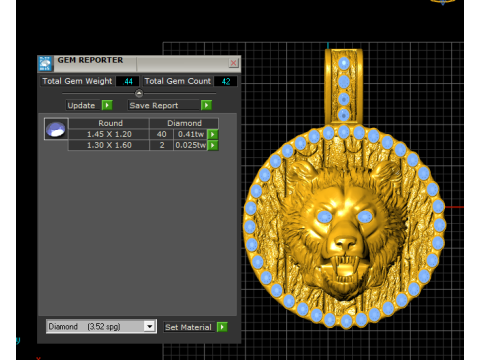Click the Total Gem Count value 42
Image resolution: width=480 pixels, height=360 pixels.
click(x=226, y=81)
